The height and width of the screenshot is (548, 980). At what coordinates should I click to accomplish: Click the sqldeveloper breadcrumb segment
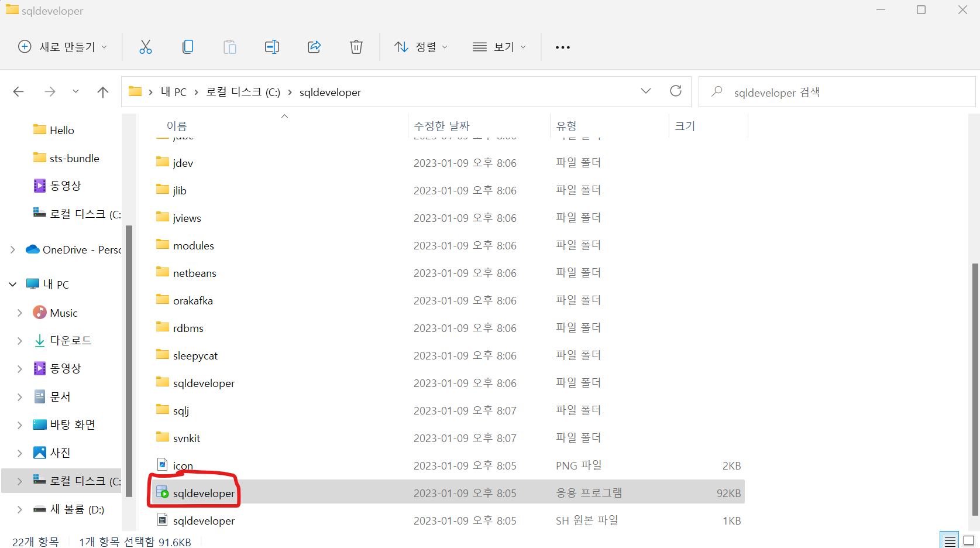[x=330, y=93]
